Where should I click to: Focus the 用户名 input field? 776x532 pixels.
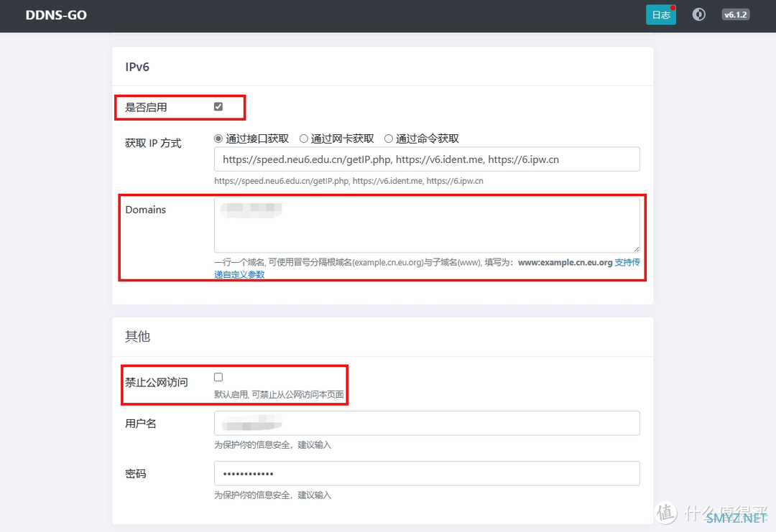pos(427,423)
